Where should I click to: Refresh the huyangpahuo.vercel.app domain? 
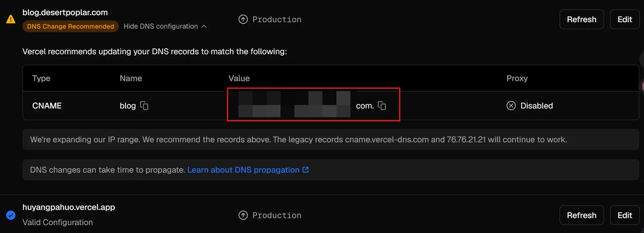(x=582, y=215)
